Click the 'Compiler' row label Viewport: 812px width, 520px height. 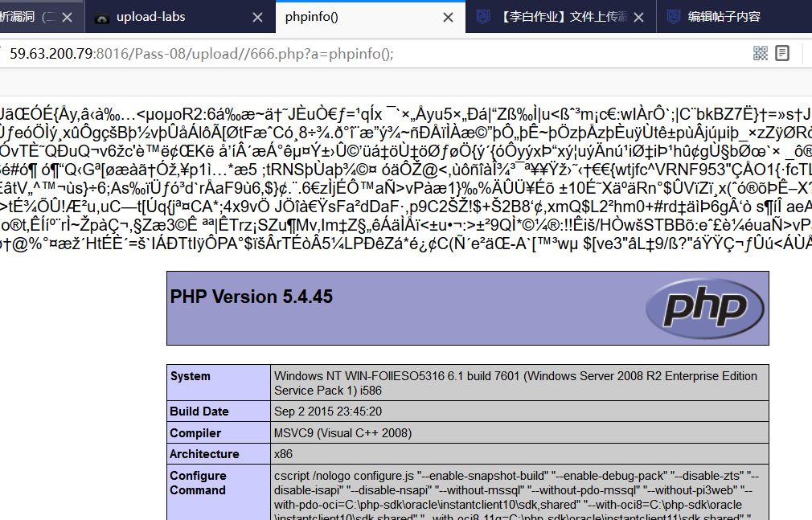click(x=195, y=433)
